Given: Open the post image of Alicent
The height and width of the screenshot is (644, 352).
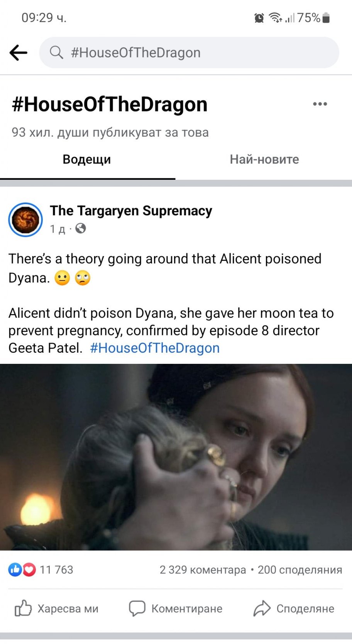Looking at the screenshot, I should (x=176, y=457).
